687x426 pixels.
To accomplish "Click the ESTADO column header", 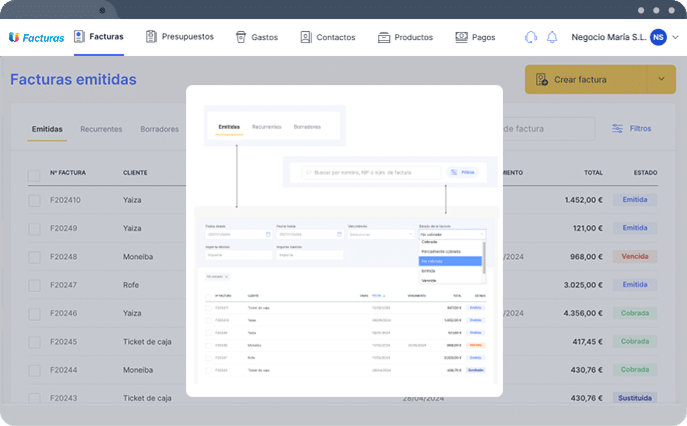I will tap(645, 173).
